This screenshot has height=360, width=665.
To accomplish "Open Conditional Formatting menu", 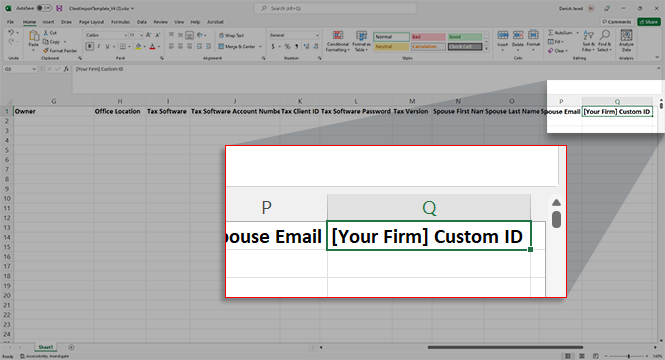I will [338, 42].
